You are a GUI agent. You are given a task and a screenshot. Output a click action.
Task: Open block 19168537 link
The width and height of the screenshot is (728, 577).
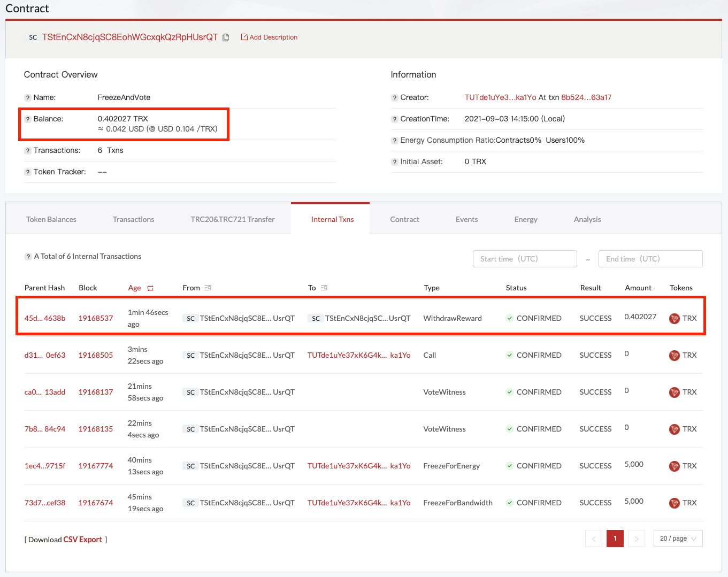point(96,318)
